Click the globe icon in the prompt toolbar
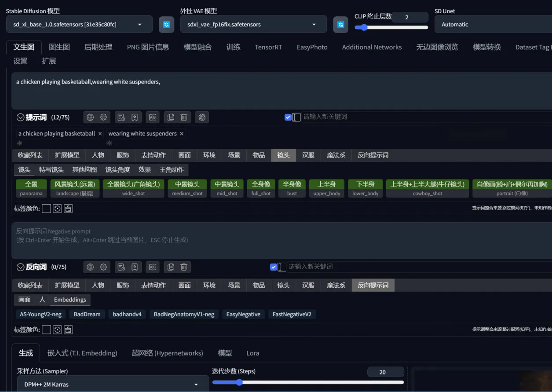The height and width of the screenshot is (392, 552). [x=90, y=117]
